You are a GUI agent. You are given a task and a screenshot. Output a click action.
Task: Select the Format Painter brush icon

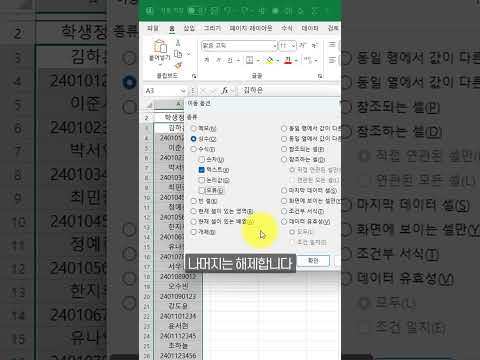tap(179, 65)
